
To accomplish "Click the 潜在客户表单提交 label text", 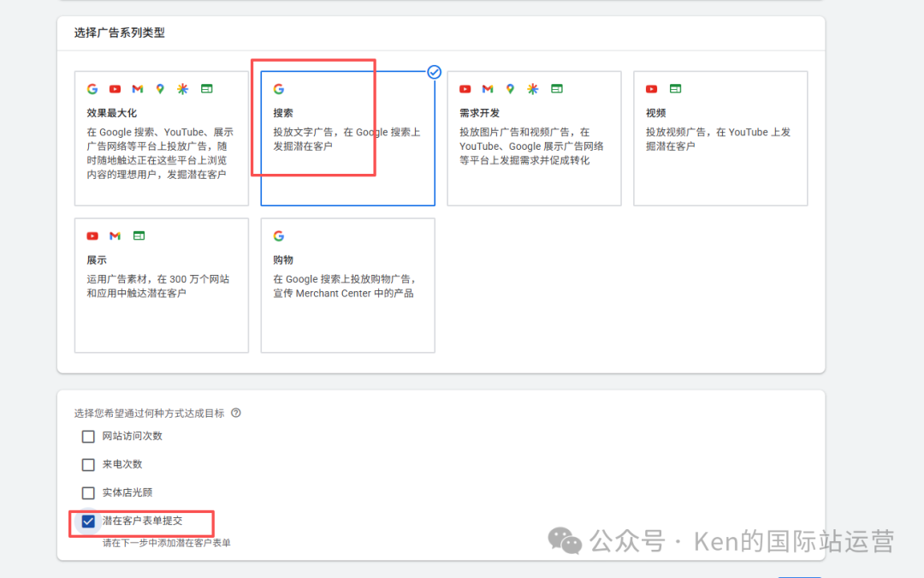I will click(142, 521).
